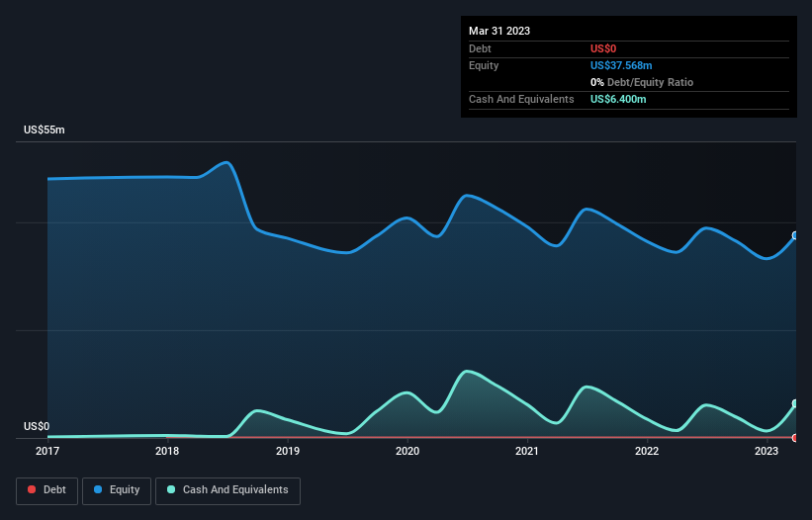Click the red US$0 debt value
This screenshot has width=812, height=520.
coord(603,48)
